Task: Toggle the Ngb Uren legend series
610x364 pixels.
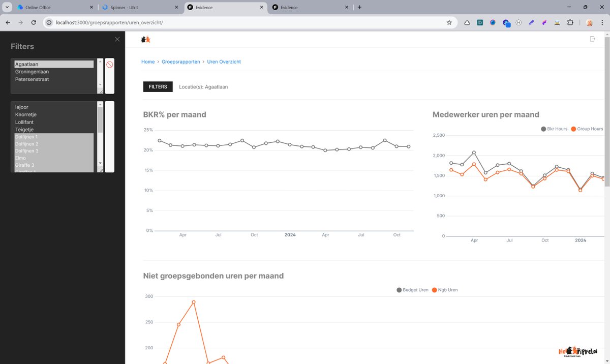Action: 445,290
